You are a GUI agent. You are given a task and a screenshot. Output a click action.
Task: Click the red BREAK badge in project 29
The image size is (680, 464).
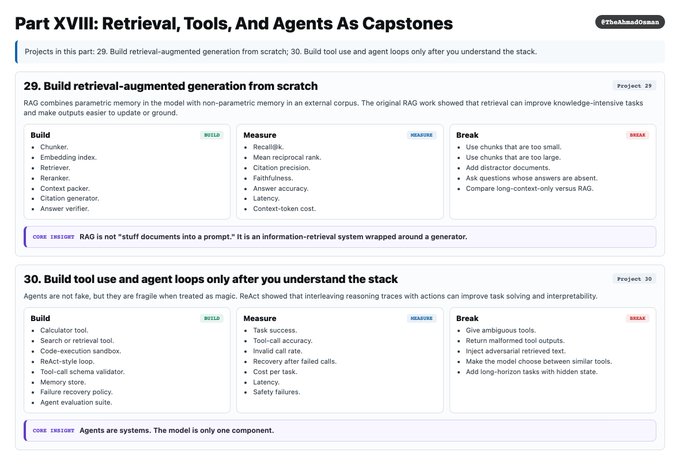tap(638, 135)
